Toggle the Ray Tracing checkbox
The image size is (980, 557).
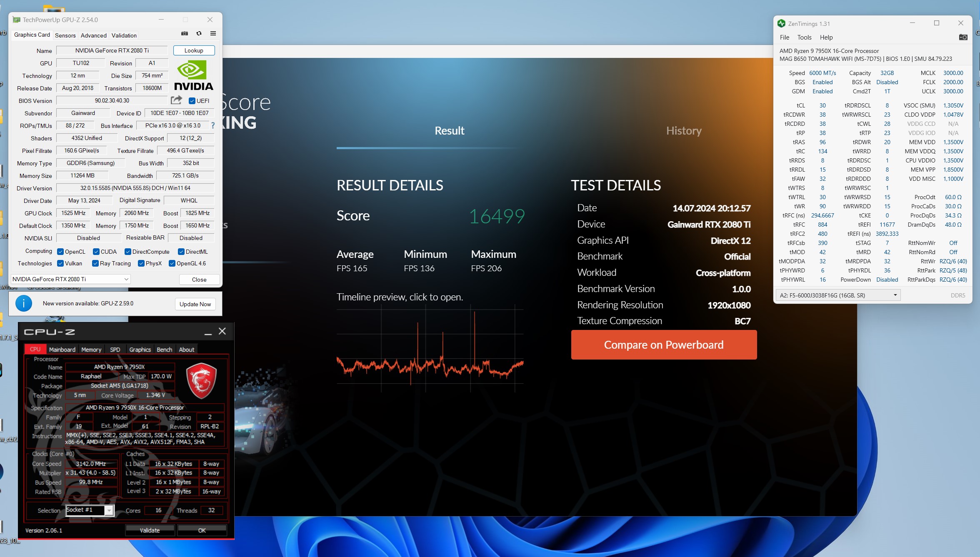click(x=95, y=263)
